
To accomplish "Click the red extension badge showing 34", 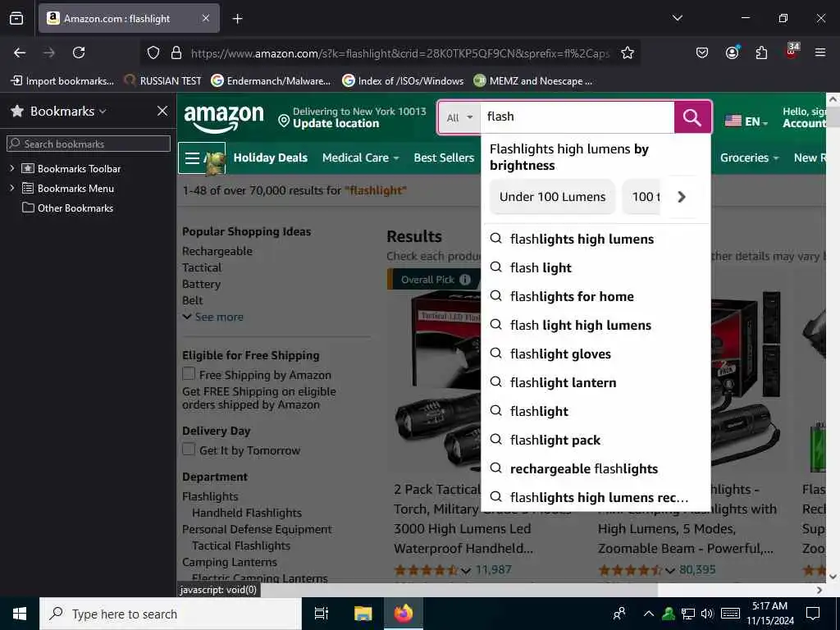I will (792, 51).
